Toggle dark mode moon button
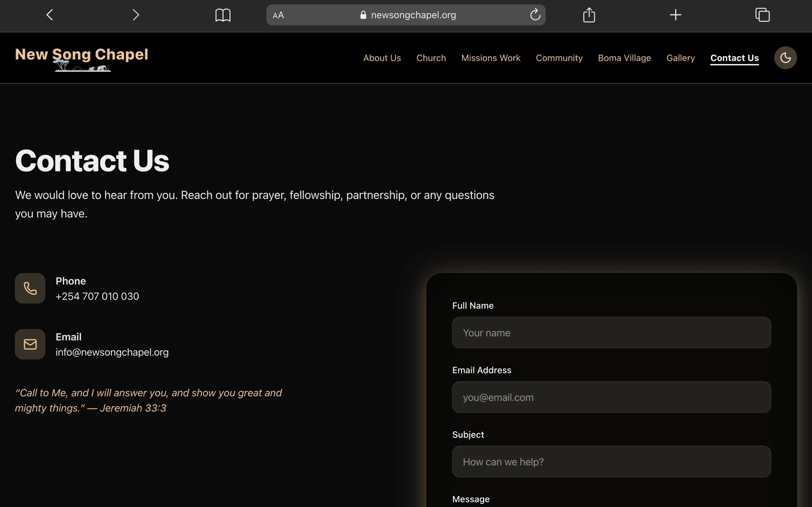The height and width of the screenshot is (507, 812). coord(785,58)
